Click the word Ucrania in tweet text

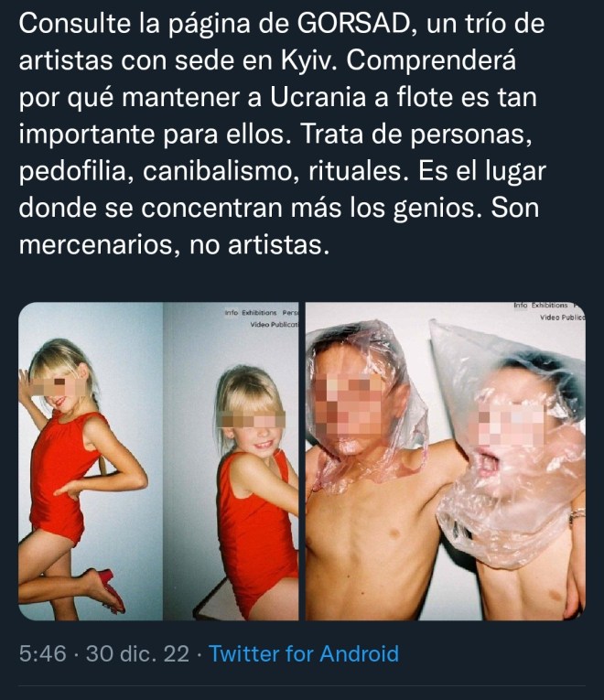point(318,97)
